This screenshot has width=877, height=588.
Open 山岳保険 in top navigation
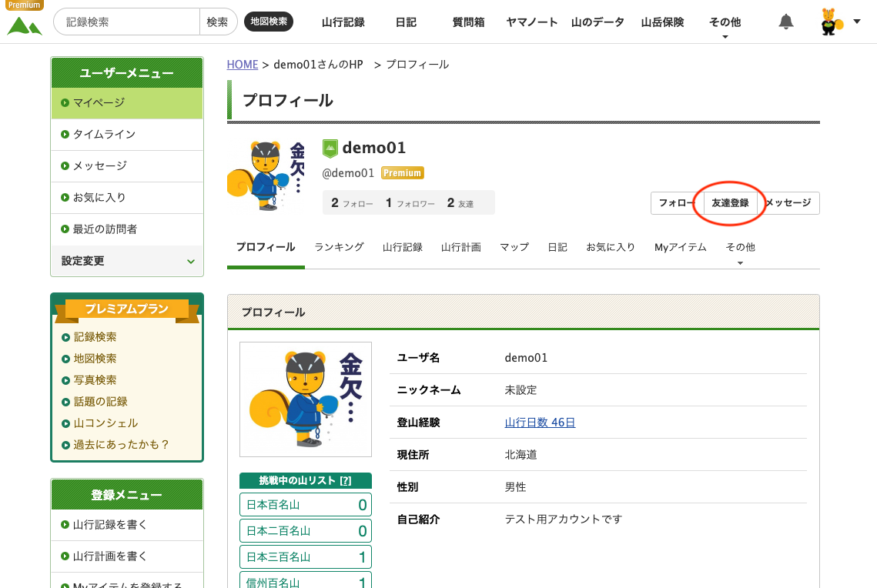coord(662,22)
